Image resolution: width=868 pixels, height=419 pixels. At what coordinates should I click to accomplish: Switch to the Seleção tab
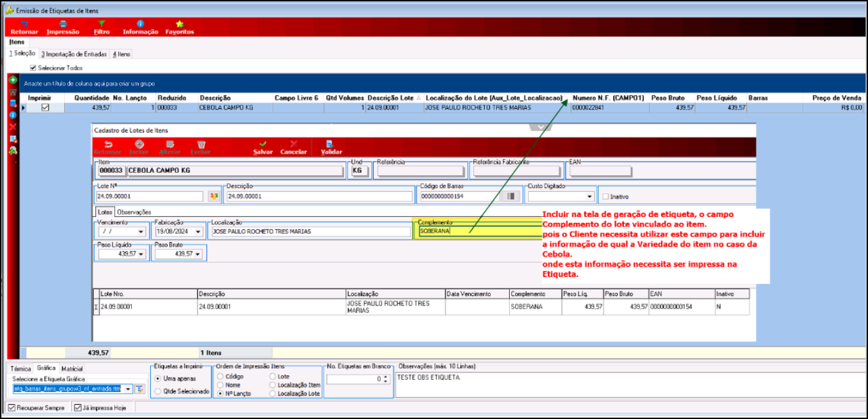coord(22,53)
